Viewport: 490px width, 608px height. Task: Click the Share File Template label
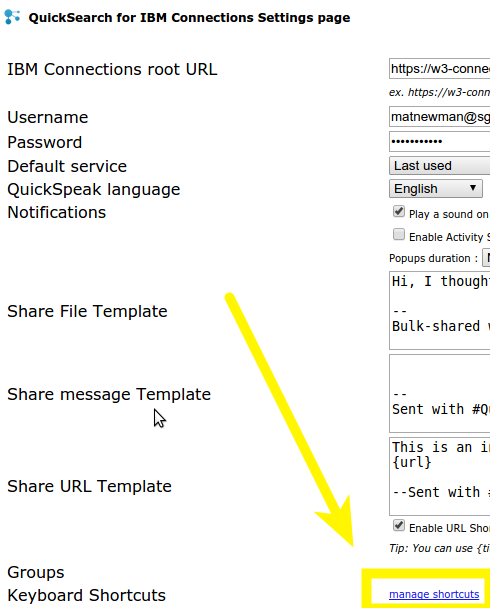(87, 311)
